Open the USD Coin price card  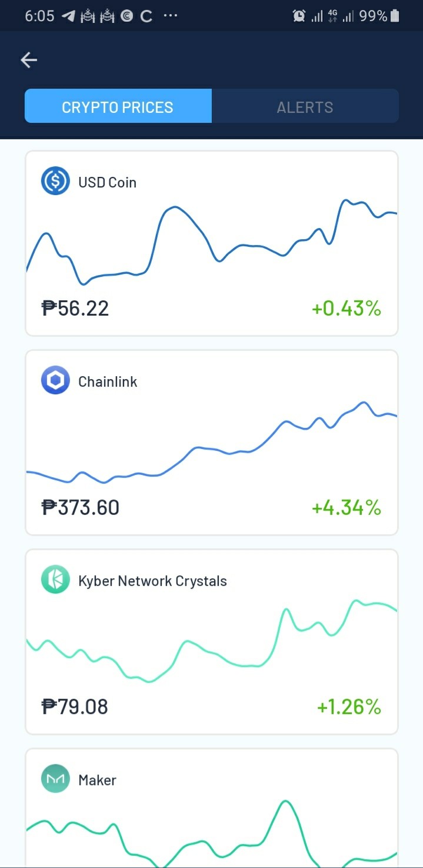click(x=212, y=243)
